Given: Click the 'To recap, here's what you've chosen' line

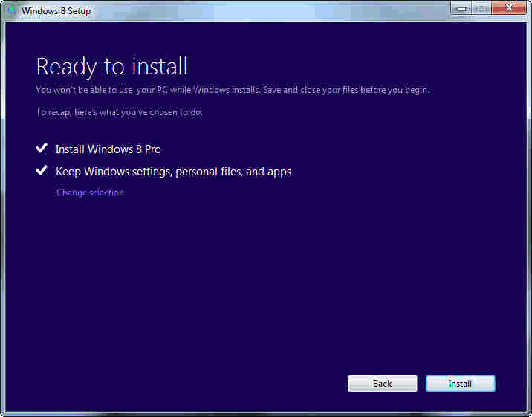Looking at the screenshot, I should 119,112.
